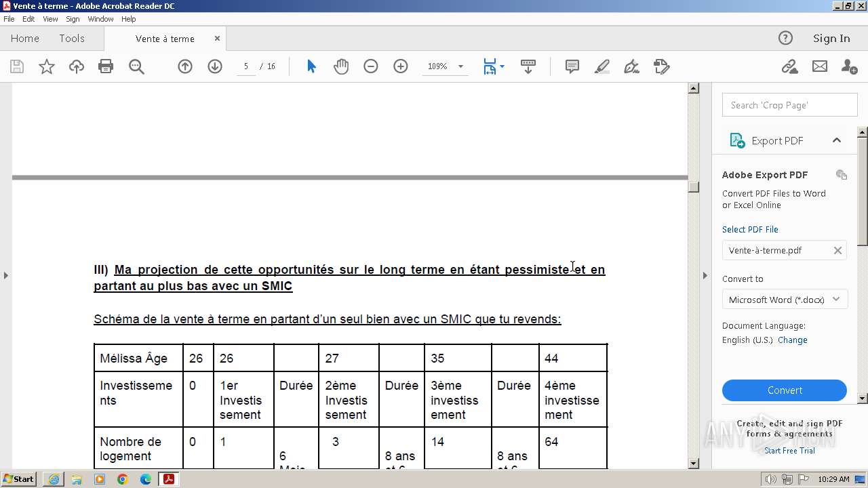This screenshot has height=488, width=868.
Task: Open the Edit menu
Action: pos(28,19)
